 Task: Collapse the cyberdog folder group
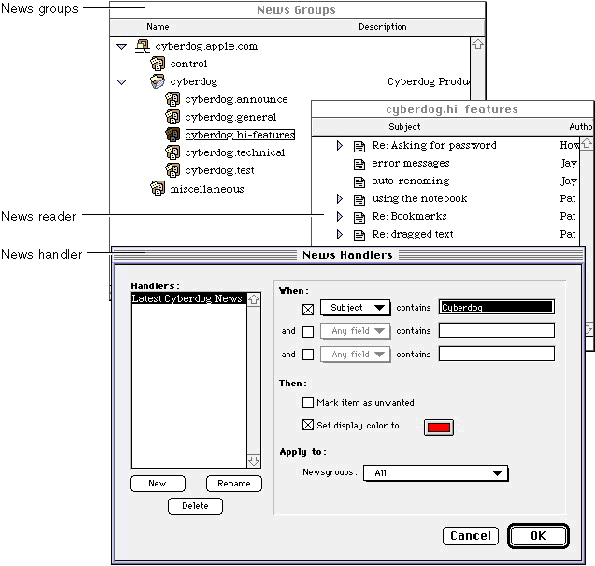tap(121, 82)
